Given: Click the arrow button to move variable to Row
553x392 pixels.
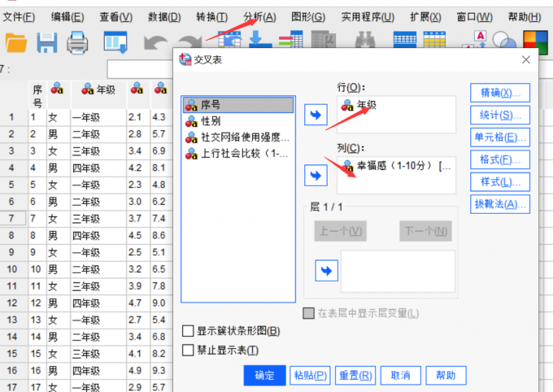Looking at the screenshot, I should (316, 115).
